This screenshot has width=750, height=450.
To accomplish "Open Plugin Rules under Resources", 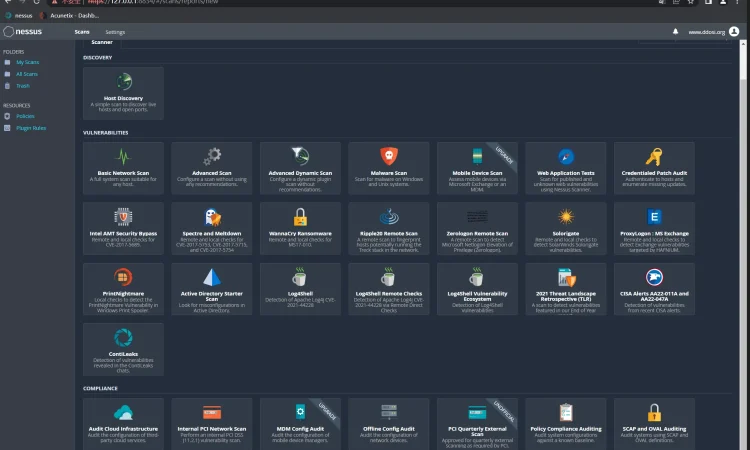I will [31, 128].
